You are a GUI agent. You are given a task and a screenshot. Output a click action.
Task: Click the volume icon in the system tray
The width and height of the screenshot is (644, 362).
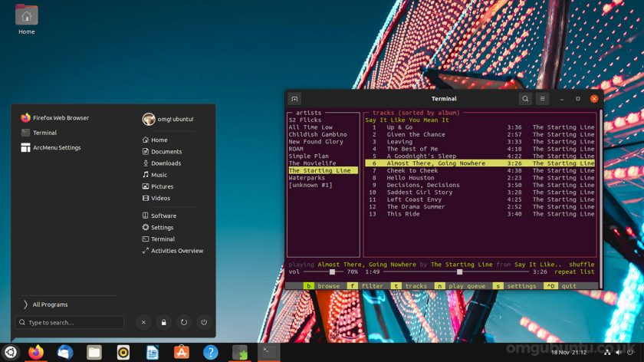pos(619,352)
